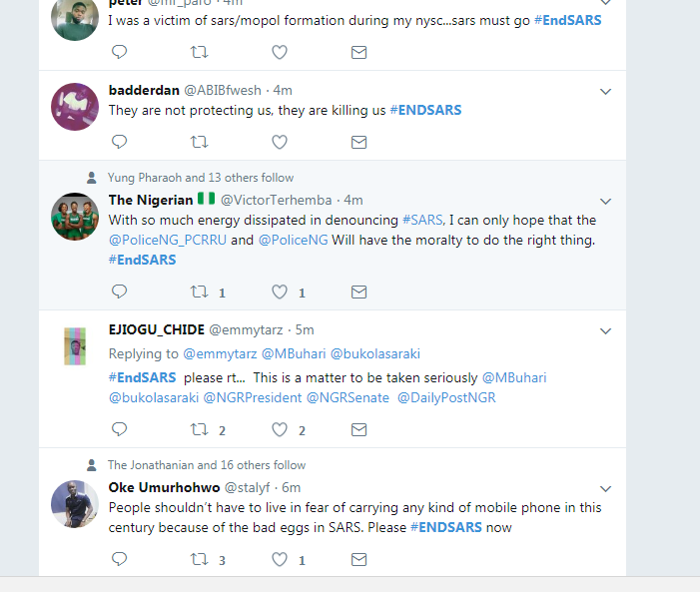
Task: Retweet badderdan's #ENDSARS tweet
Action: 200,142
